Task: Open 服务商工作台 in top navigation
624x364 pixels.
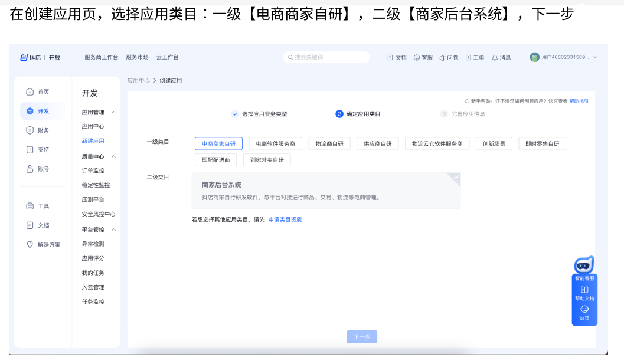Action: [x=101, y=57]
